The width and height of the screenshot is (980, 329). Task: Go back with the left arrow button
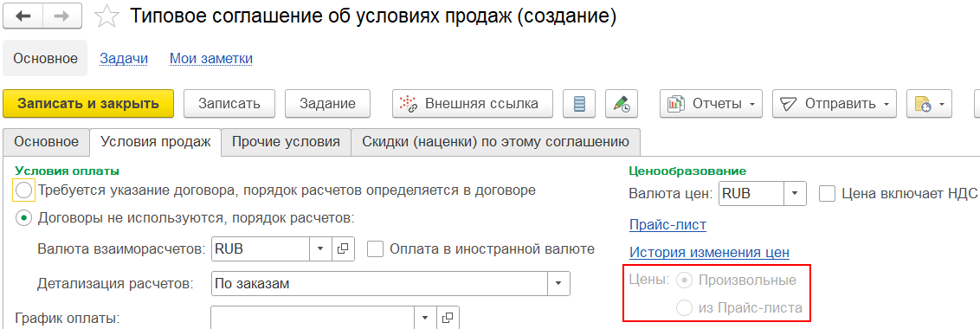[x=24, y=16]
